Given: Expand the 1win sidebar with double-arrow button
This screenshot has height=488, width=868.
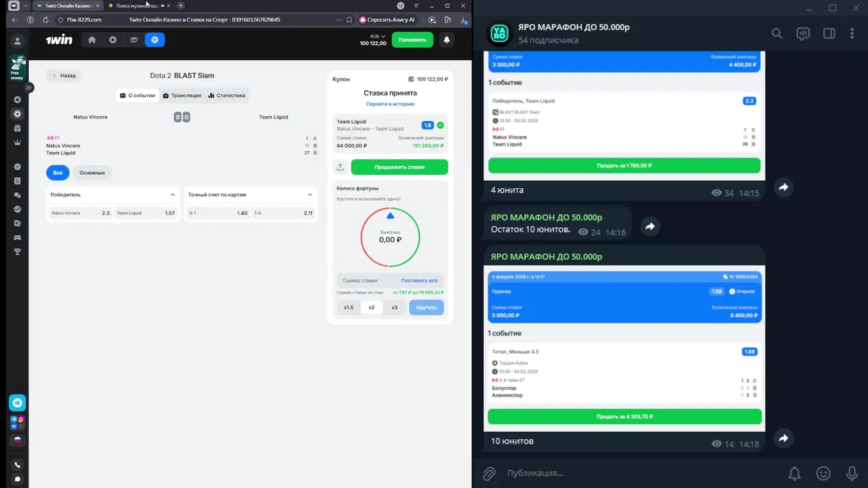Looking at the screenshot, I should [29, 87].
